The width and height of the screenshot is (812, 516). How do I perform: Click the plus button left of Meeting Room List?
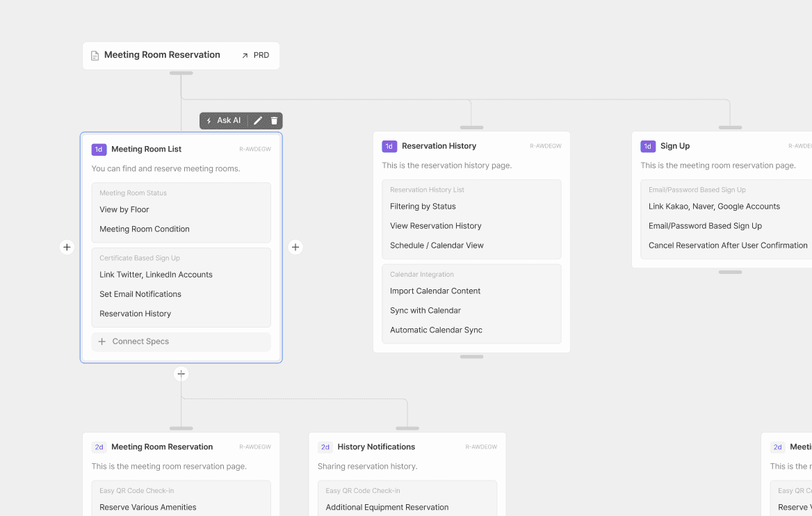pos(67,247)
